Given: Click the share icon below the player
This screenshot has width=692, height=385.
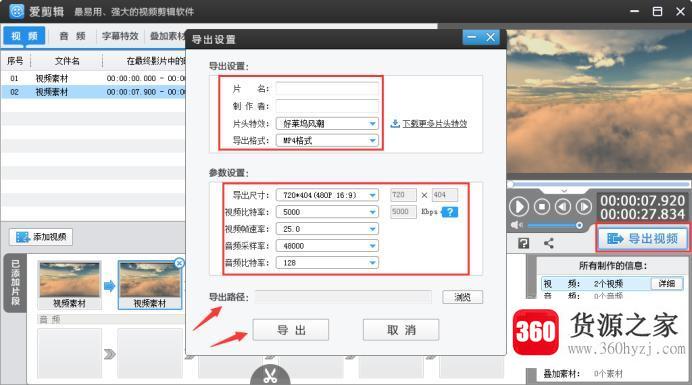Looking at the screenshot, I should click(549, 243).
